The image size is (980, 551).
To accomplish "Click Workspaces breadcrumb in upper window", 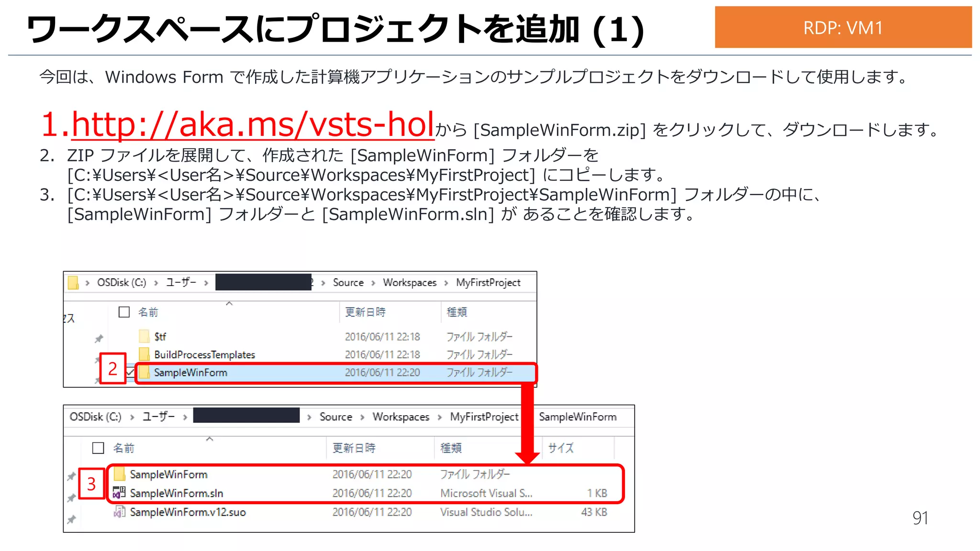I will pos(410,283).
